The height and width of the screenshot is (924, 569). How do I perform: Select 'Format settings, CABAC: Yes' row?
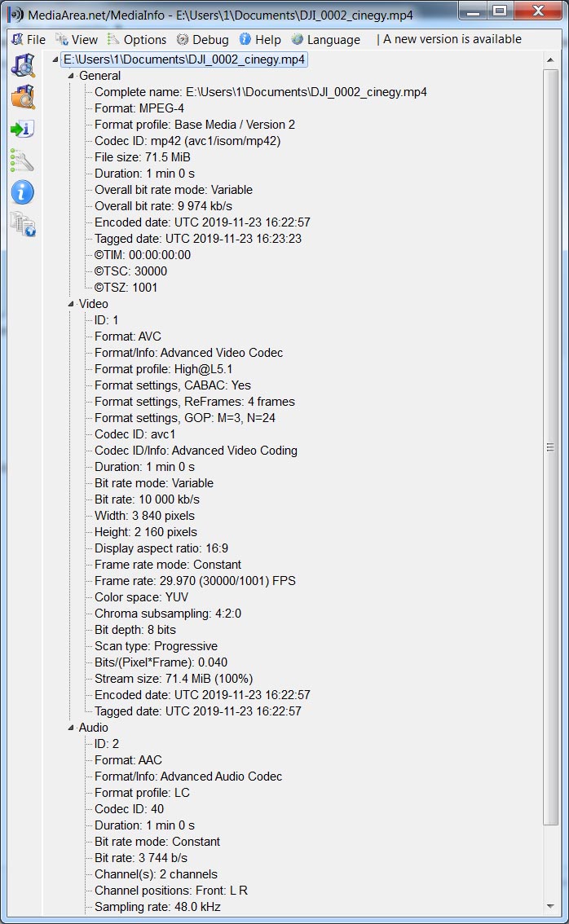pos(173,385)
